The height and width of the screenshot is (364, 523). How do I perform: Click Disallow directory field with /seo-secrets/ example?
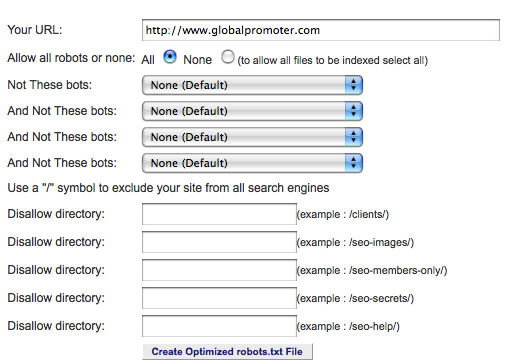[219, 298]
